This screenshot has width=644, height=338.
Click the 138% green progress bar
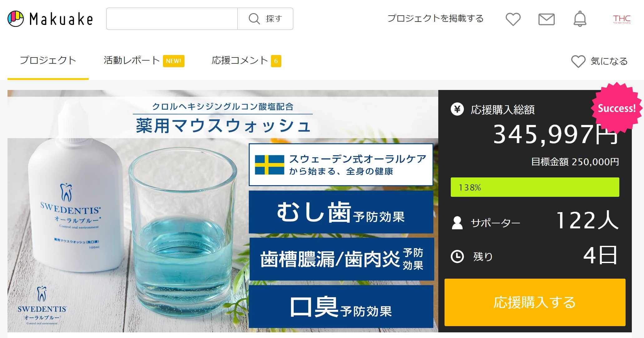[535, 187]
